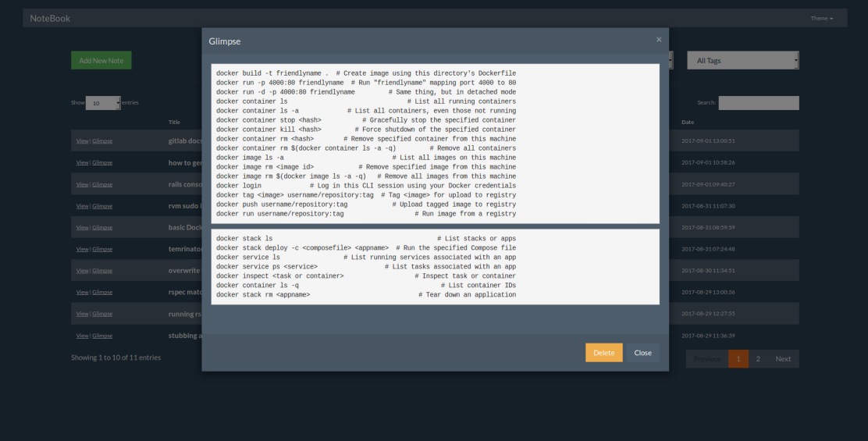Click the Next pagination button
Screen dimensions: 868x441
click(x=783, y=358)
